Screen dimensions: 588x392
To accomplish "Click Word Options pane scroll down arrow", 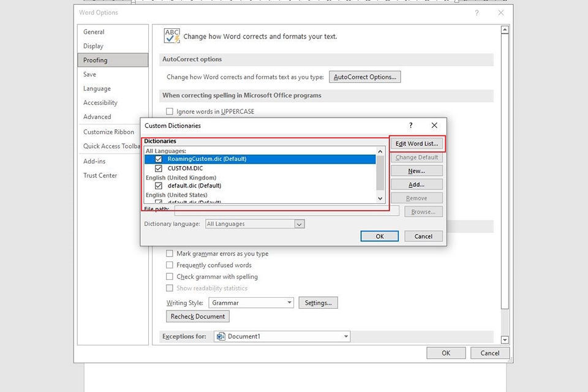I will point(505,340).
